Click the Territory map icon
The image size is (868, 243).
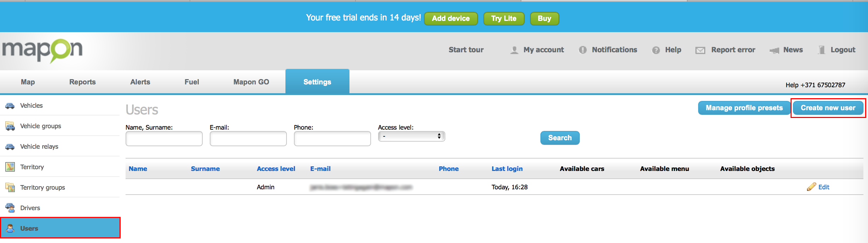pos(10,167)
